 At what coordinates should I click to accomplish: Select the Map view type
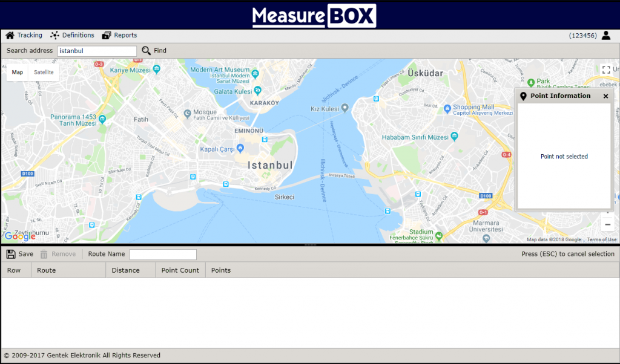[18, 72]
